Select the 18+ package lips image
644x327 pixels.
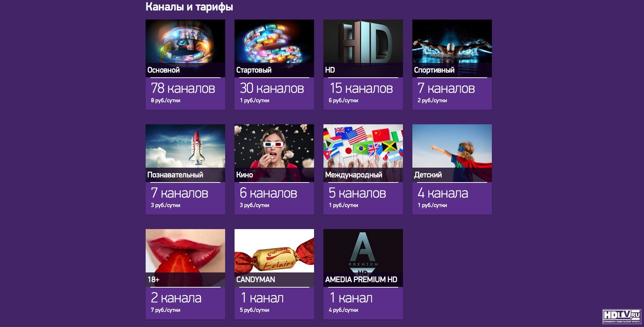[x=185, y=258]
